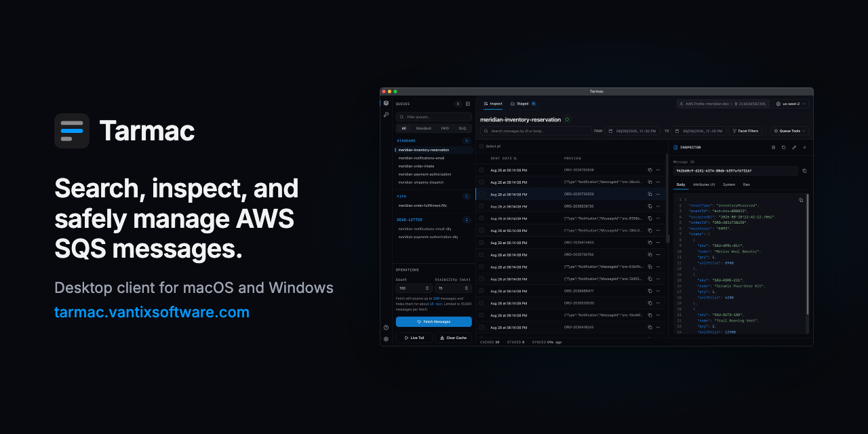Image resolution: width=868 pixels, height=434 pixels.
Task: Click the redrive refresh icon in Inspector
Action: pyautogui.click(x=783, y=147)
